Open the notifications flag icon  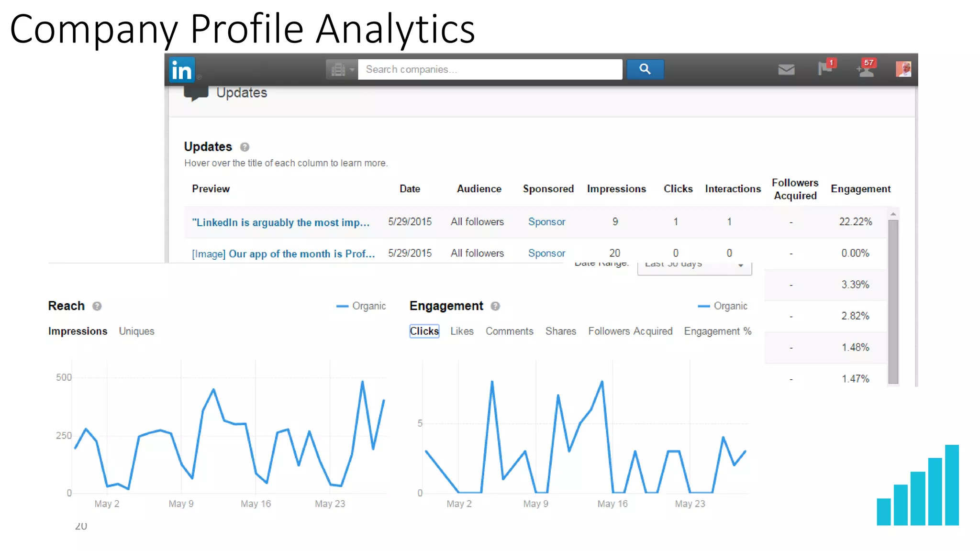point(826,67)
